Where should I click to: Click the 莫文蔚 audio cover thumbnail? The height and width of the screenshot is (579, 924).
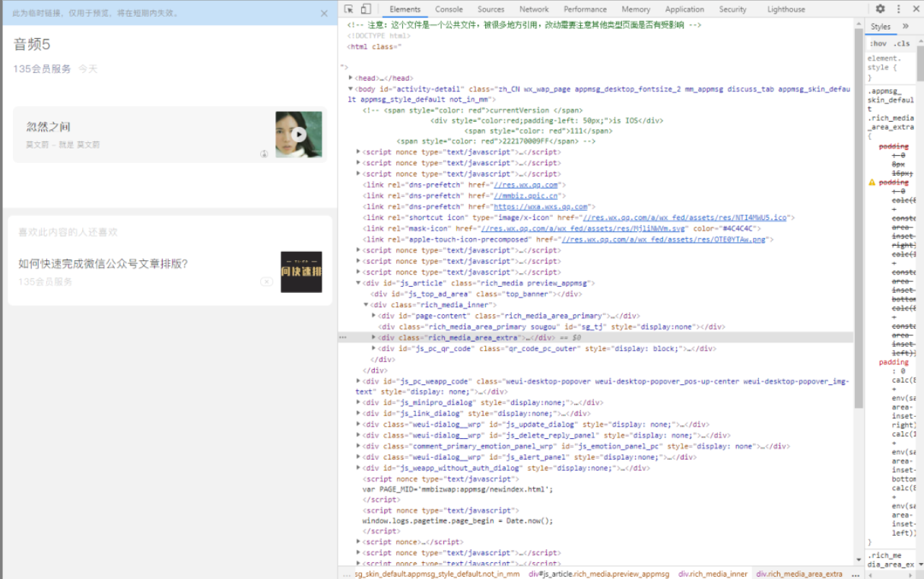point(299,135)
